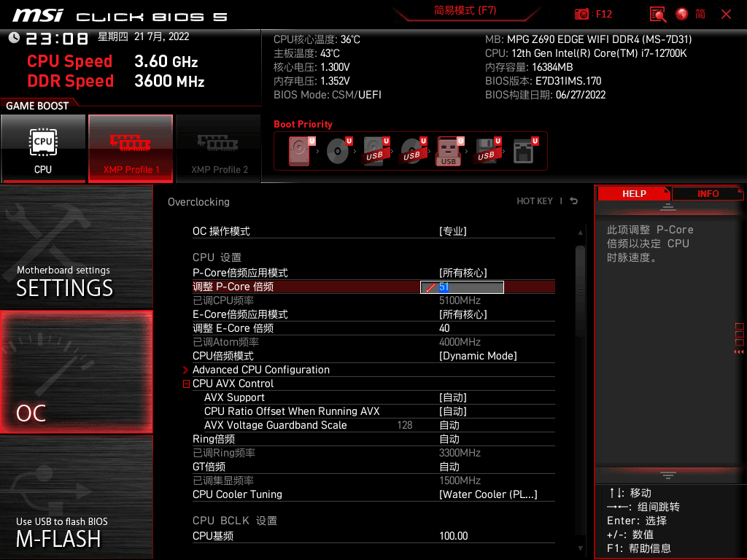Click the 简 language label
Image resolution: width=747 pixels, height=560 pixels.
pyautogui.click(x=700, y=15)
